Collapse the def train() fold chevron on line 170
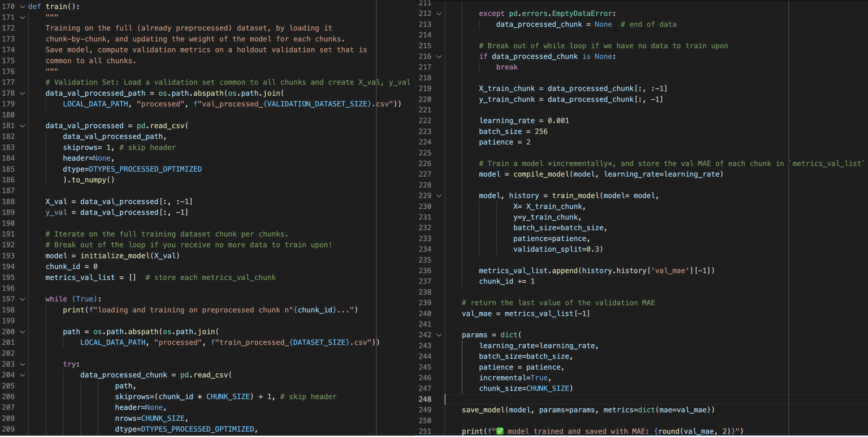This screenshot has height=437, width=868. point(22,6)
